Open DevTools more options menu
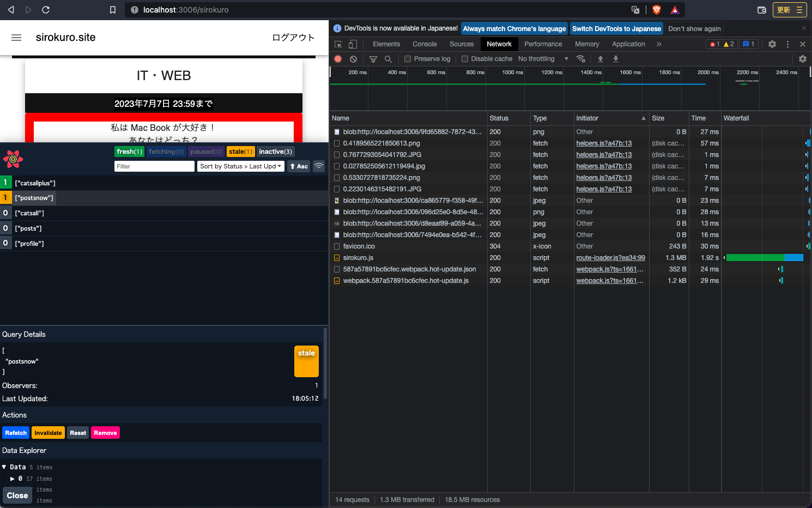This screenshot has width=812, height=508. tap(787, 44)
